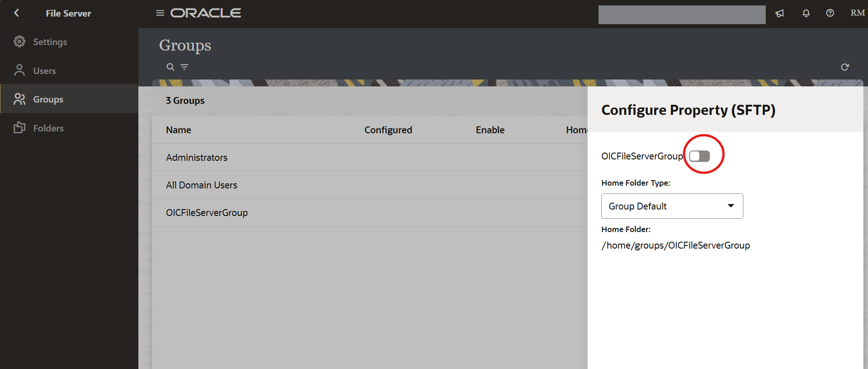Image resolution: width=868 pixels, height=369 pixels.
Task: Open the Users menu item
Action: 69,71
